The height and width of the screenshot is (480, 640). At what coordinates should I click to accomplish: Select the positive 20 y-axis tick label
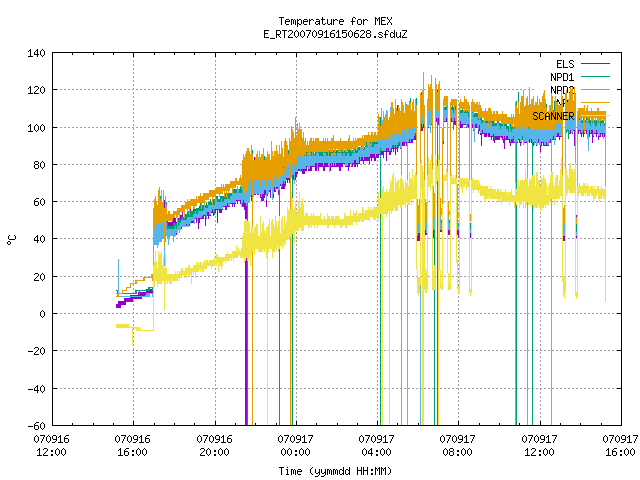(x=39, y=277)
